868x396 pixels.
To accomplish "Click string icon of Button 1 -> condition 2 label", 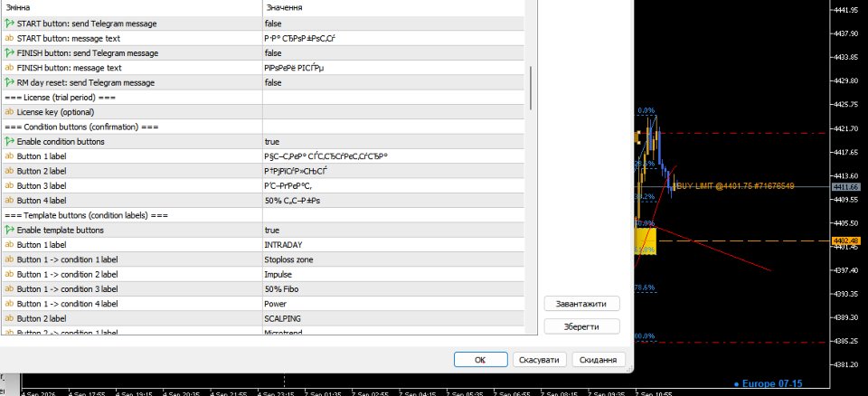I will click(9, 274).
